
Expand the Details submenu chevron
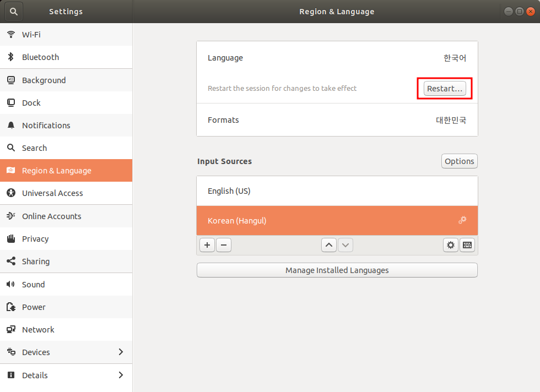121,375
